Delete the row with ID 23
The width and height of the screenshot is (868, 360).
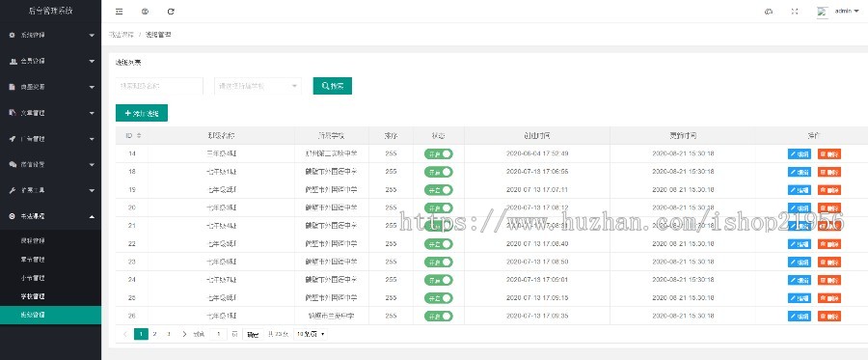829,262
